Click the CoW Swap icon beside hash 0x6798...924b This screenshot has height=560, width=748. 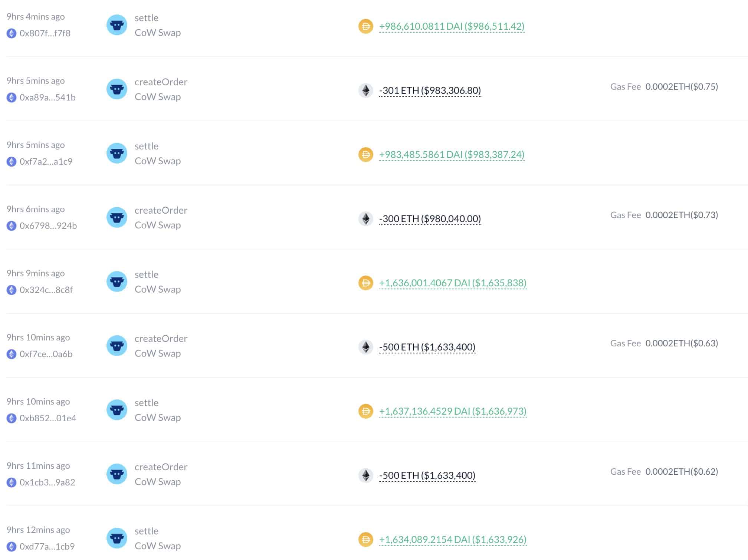117,217
